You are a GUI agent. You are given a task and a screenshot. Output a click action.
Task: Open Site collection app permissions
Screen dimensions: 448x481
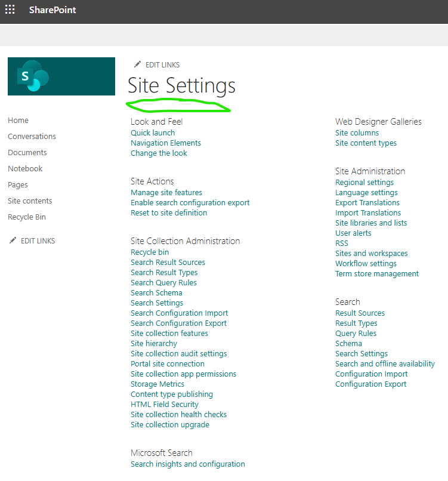(x=184, y=374)
